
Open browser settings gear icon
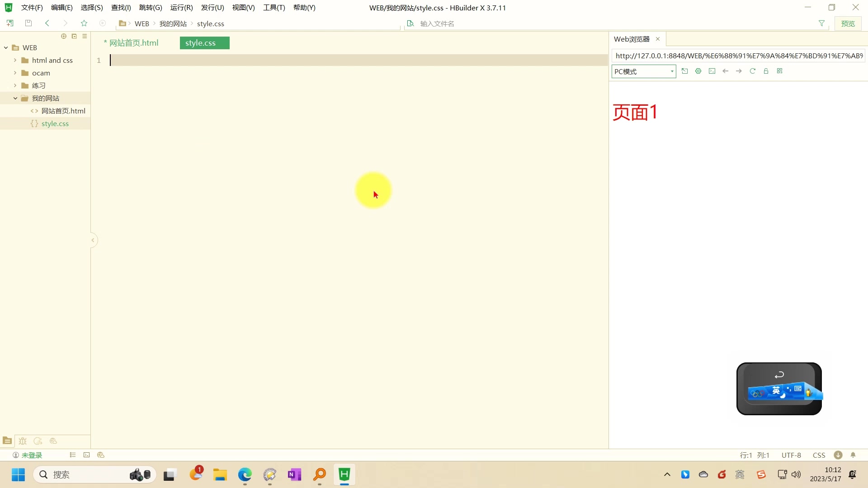(698, 71)
